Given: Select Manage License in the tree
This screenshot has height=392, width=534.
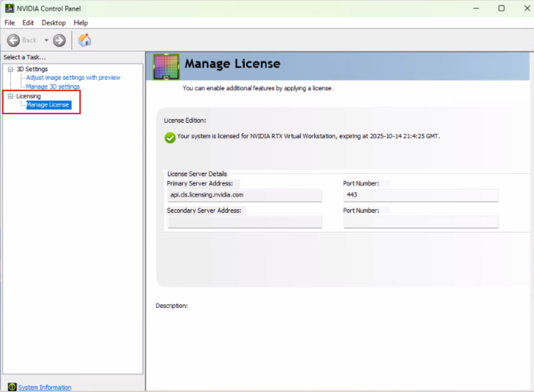Looking at the screenshot, I should (48, 105).
